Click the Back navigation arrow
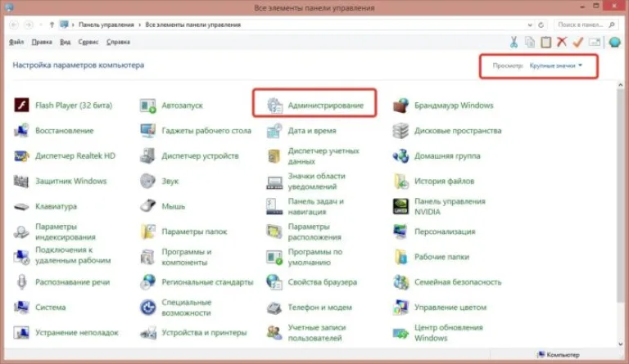This screenshot has width=629, height=364. pyautogui.click(x=14, y=25)
